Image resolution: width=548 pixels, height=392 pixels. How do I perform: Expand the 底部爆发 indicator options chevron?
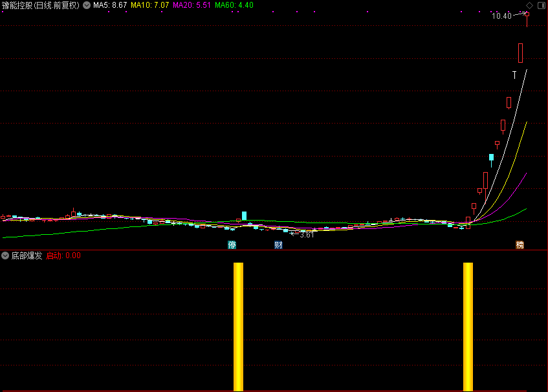[5, 256]
